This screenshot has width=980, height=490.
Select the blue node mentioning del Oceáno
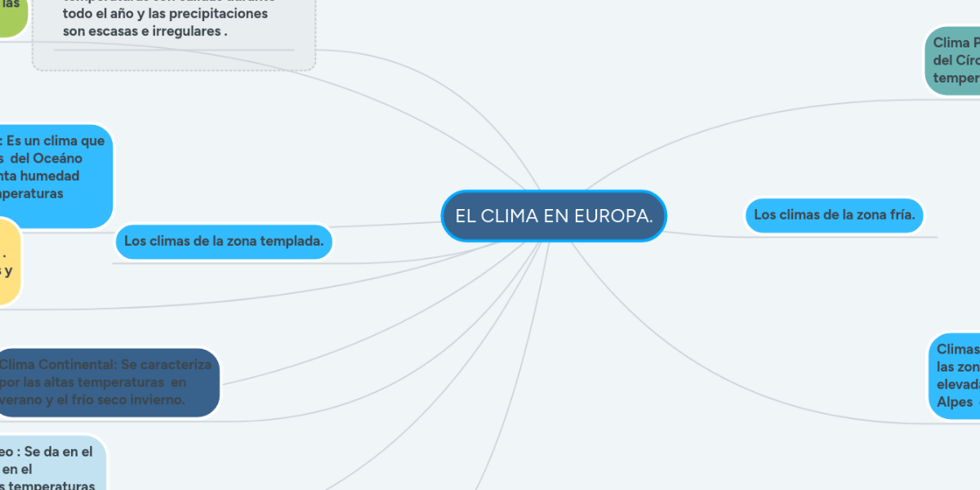coord(56,176)
